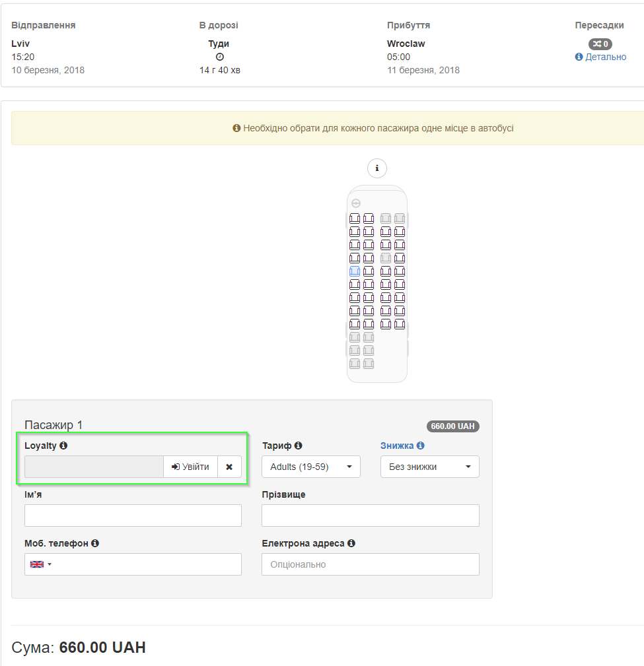This screenshot has height=666, width=644.
Task: Clear loyalty field with the X button
Action: (230, 467)
